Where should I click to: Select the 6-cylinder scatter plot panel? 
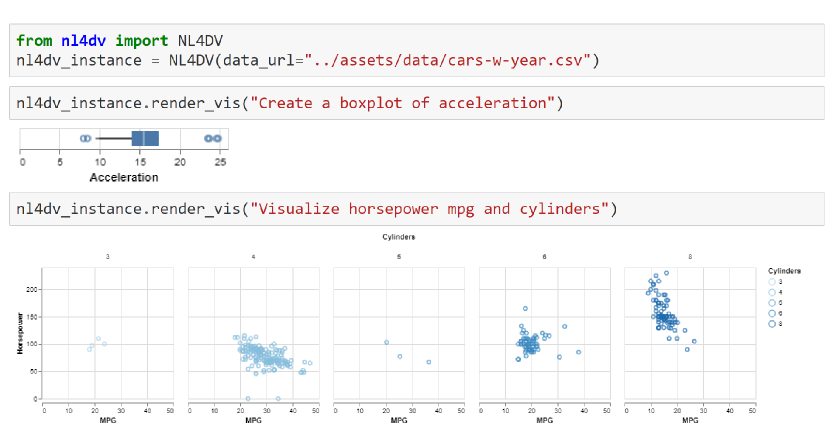544,334
